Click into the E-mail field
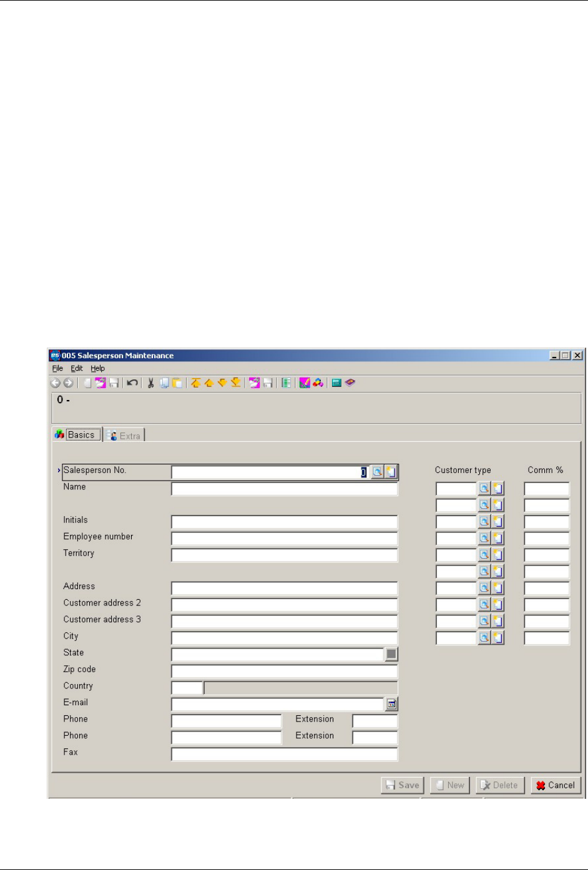Viewport: 588px width, 870px height. click(x=278, y=705)
